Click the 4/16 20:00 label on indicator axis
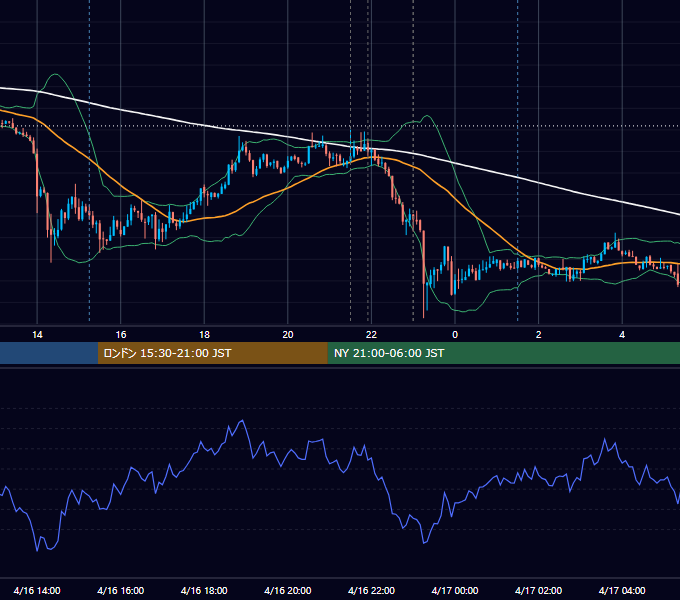Screen dimensions: 680x600 pyautogui.click(x=288, y=590)
